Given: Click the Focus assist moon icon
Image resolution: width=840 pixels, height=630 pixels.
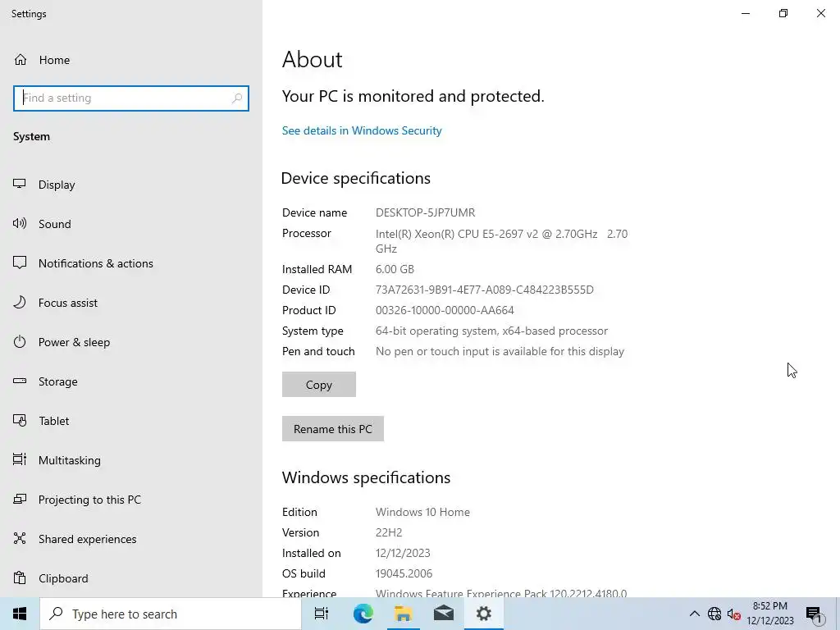Looking at the screenshot, I should coord(20,302).
